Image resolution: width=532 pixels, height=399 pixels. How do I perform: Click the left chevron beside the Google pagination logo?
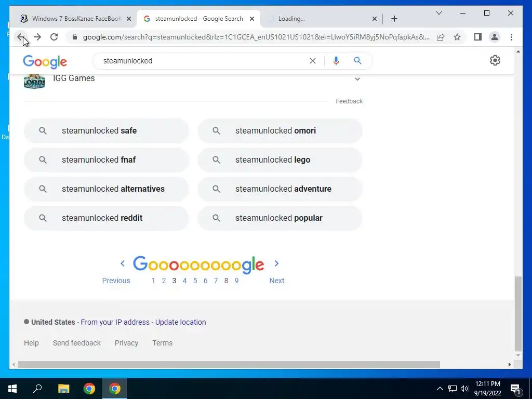coord(123,263)
